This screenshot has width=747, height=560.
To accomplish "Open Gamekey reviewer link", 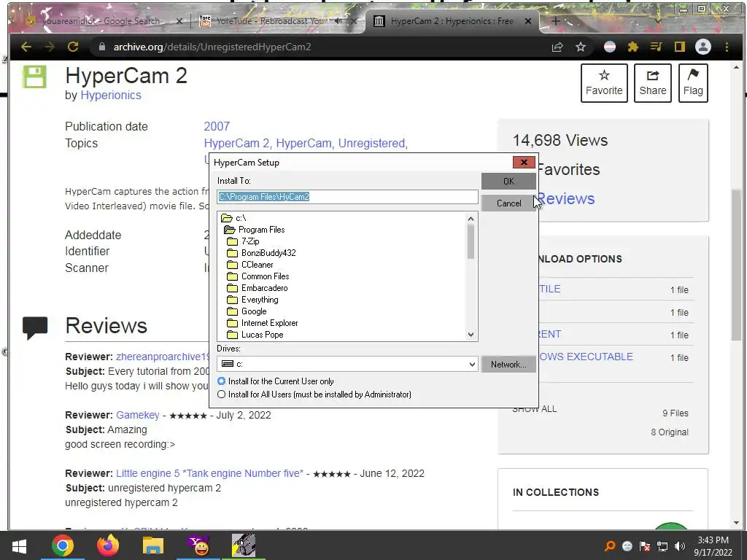I will [x=138, y=415].
